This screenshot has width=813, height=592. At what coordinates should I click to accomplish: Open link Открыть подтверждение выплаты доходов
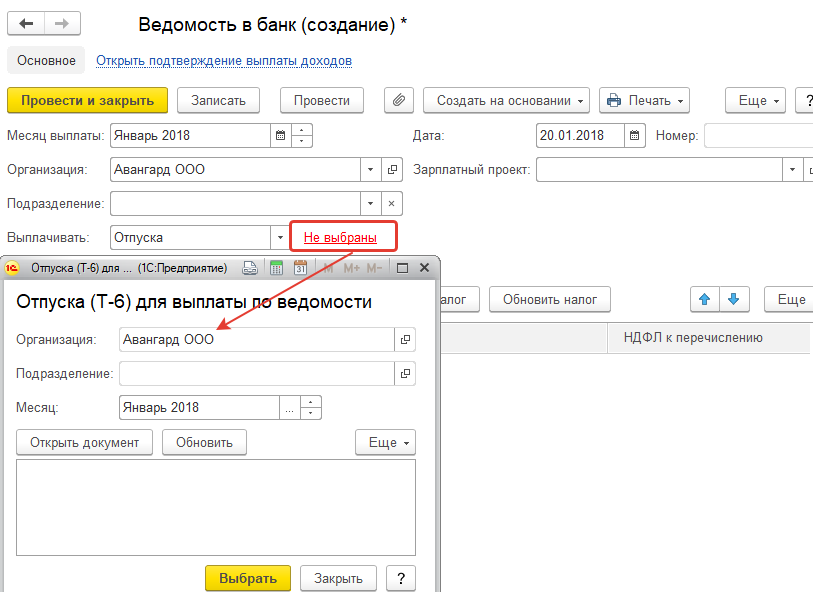(224, 61)
